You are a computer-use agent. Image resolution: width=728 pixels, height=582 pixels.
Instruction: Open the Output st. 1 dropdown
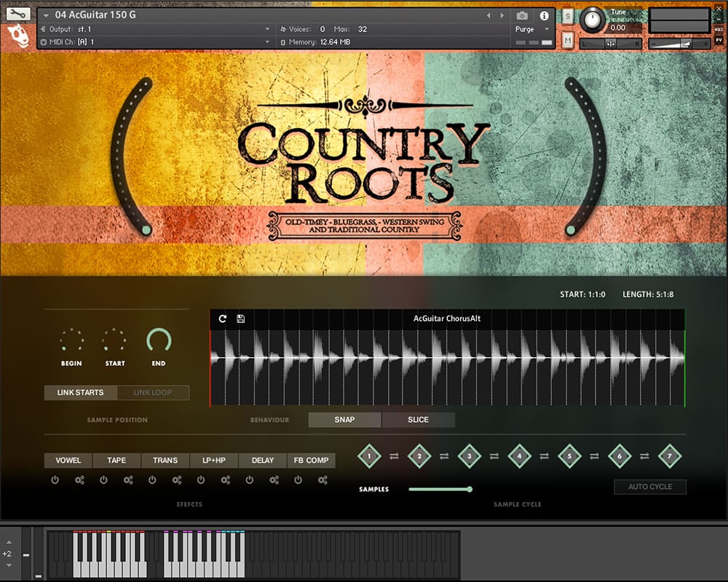pos(267,29)
